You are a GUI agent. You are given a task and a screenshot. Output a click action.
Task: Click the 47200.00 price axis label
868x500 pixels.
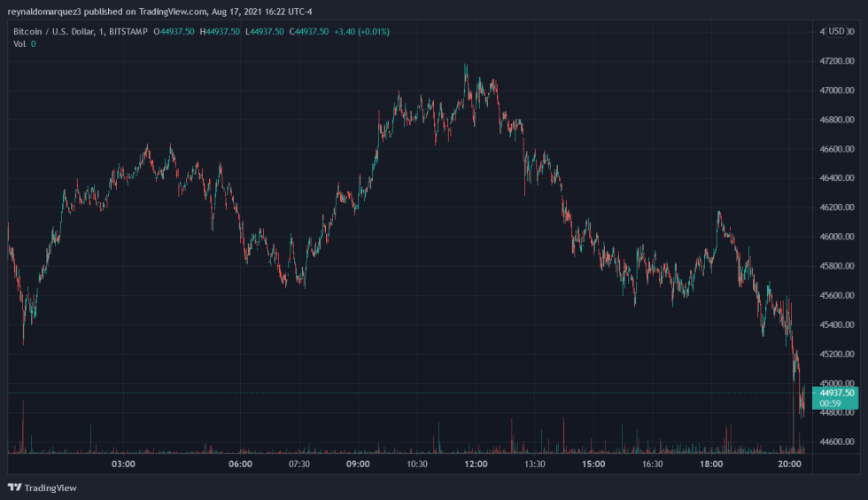837,61
